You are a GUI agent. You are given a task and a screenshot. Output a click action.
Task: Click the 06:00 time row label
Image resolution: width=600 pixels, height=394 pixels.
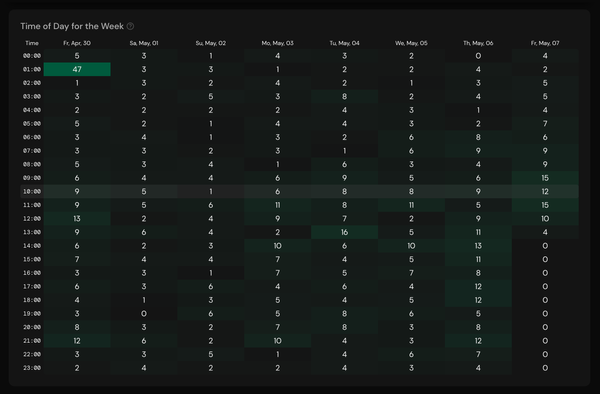[x=32, y=137]
